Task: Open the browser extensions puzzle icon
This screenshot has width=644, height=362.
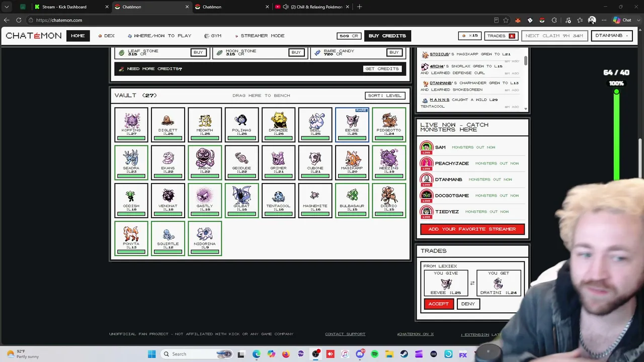Action: (554, 20)
